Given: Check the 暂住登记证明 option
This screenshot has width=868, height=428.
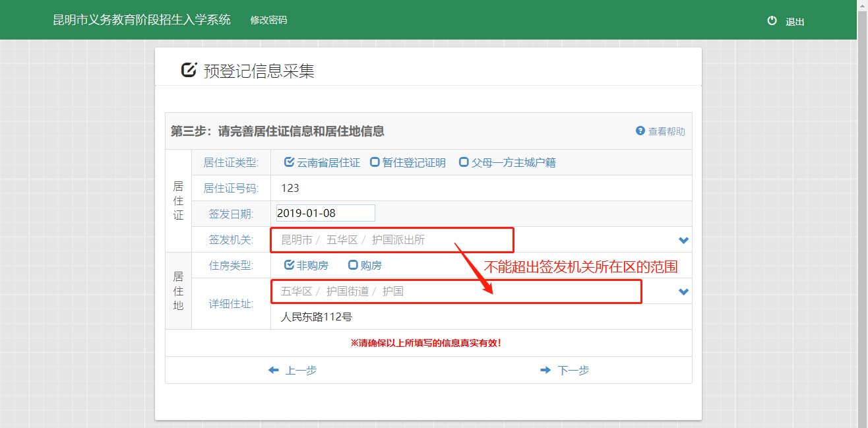Looking at the screenshot, I should (x=375, y=162).
